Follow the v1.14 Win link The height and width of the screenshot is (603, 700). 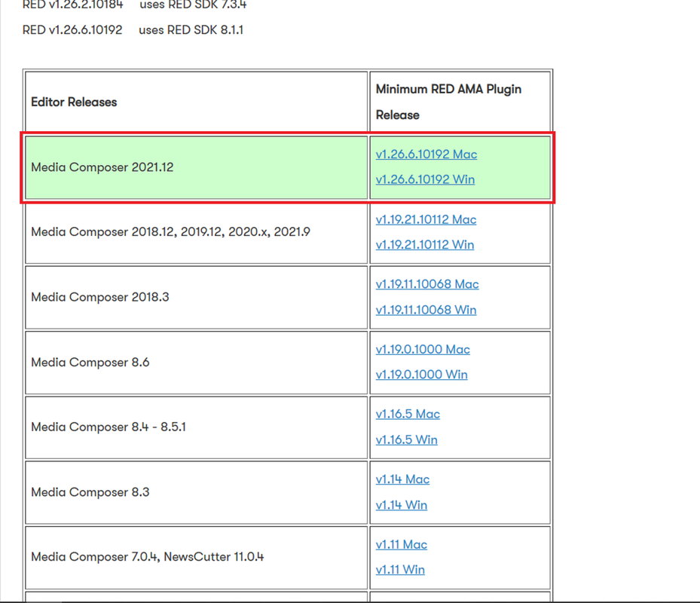402,505
